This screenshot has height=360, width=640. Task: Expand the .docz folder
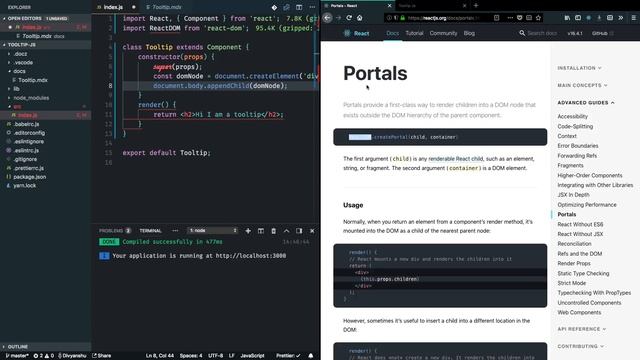coord(20,53)
